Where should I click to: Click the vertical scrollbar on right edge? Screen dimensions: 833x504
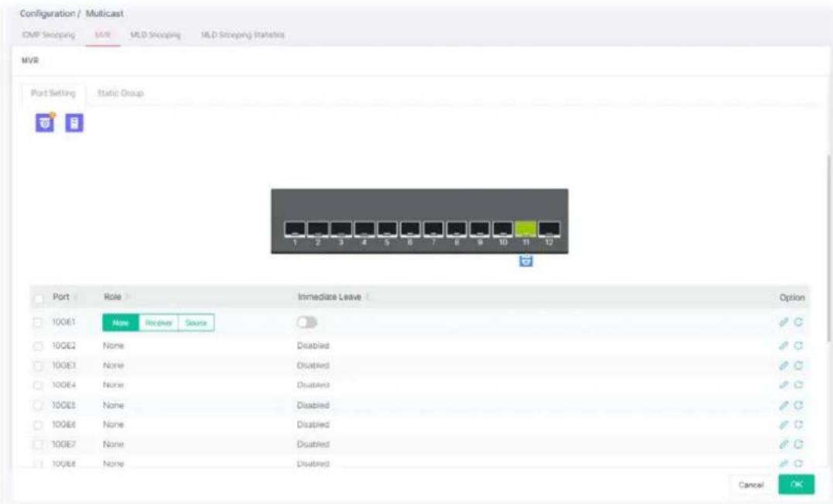829,249
